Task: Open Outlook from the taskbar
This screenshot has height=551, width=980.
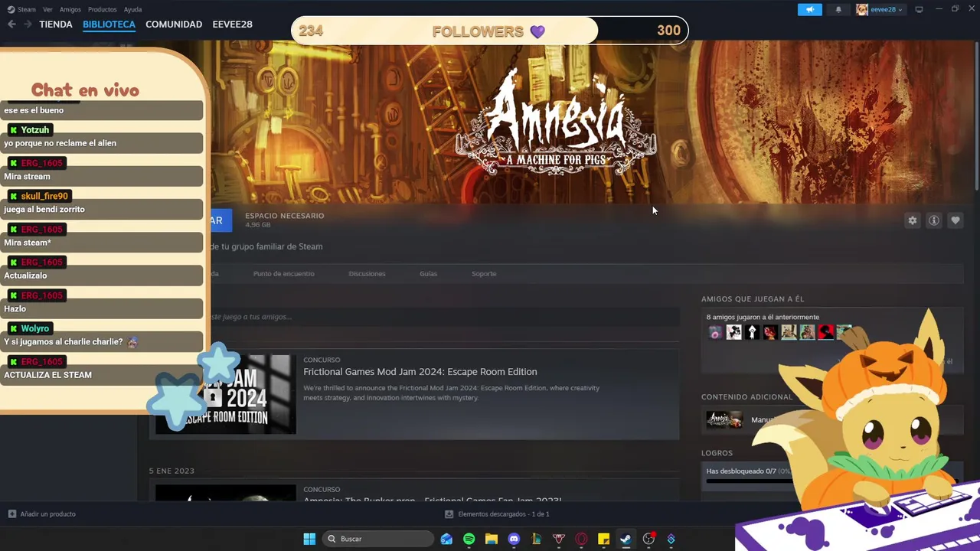Action: (x=446, y=539)
